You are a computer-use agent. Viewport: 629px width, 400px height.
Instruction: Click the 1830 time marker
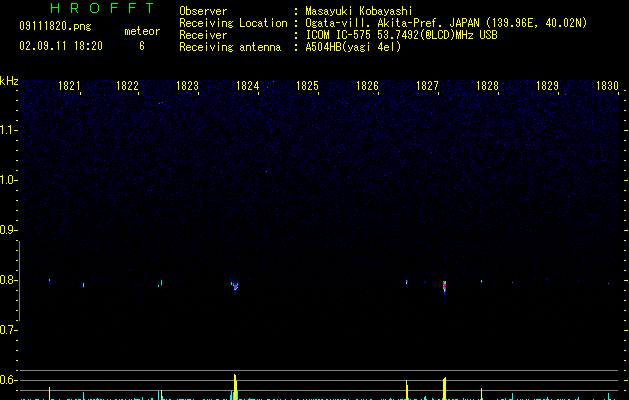(x=608, y=86)
